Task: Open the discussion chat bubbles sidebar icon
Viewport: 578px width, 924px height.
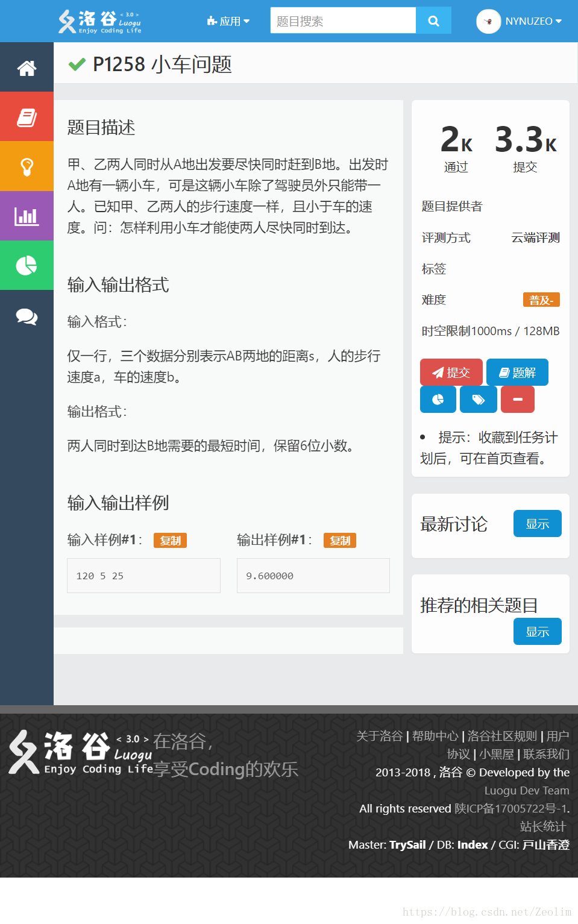Action: (x=27, y=315)
